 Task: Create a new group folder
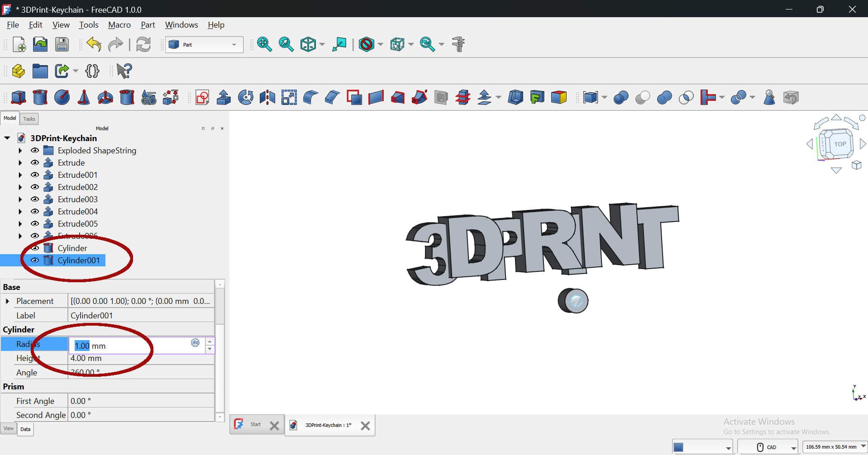click(x=40, y=71)
